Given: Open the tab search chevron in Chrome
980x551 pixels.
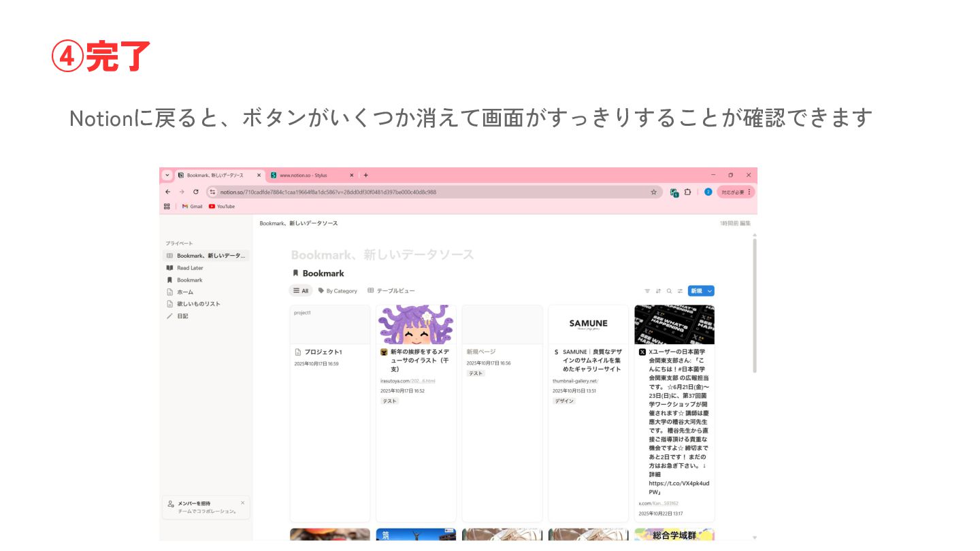Looking at the screenshot, I should pos(167,175).
